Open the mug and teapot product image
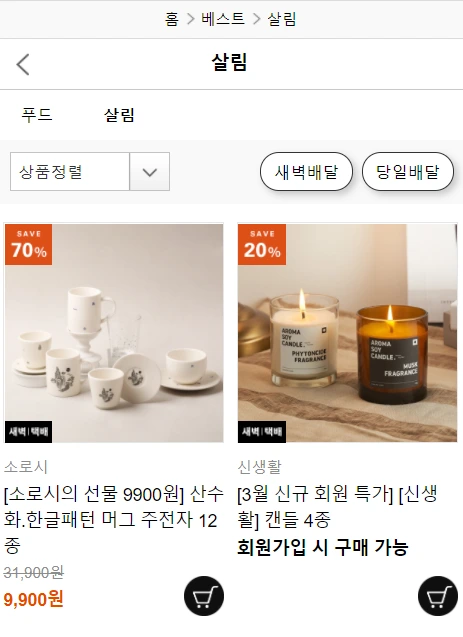The width and height of the screenshot is (463, 637). pos(114,333)
